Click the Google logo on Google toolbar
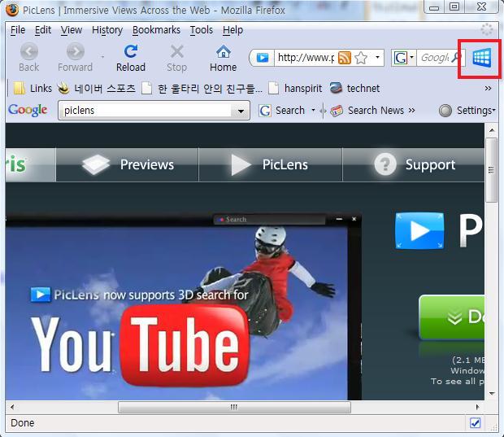Image resolution: width=504 pixels, height=437 pixels. pyautogui.click(x=28, y=110)
